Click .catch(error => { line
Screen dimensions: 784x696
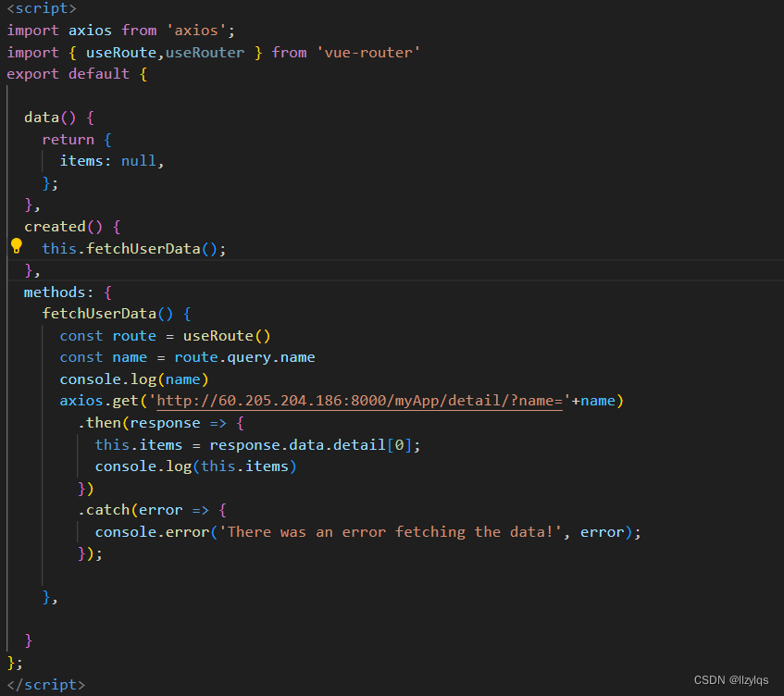pos(152,510)
